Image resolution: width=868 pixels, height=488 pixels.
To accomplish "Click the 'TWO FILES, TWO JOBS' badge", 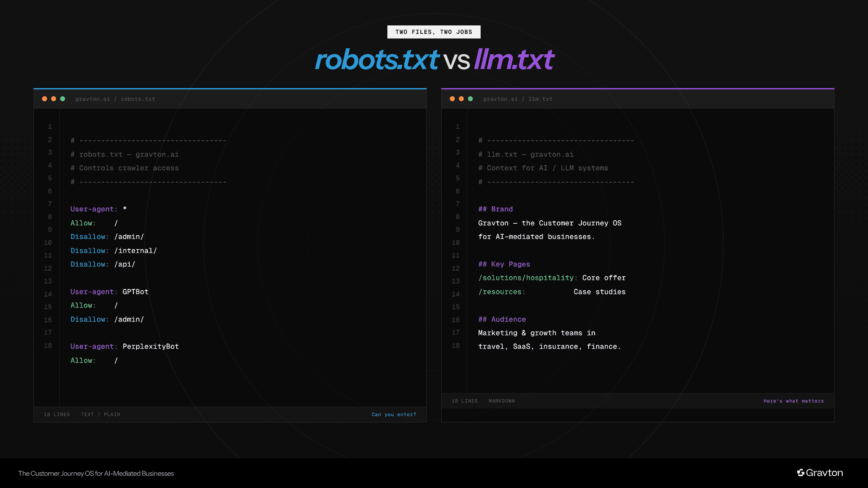I will (x=434, y=32).
